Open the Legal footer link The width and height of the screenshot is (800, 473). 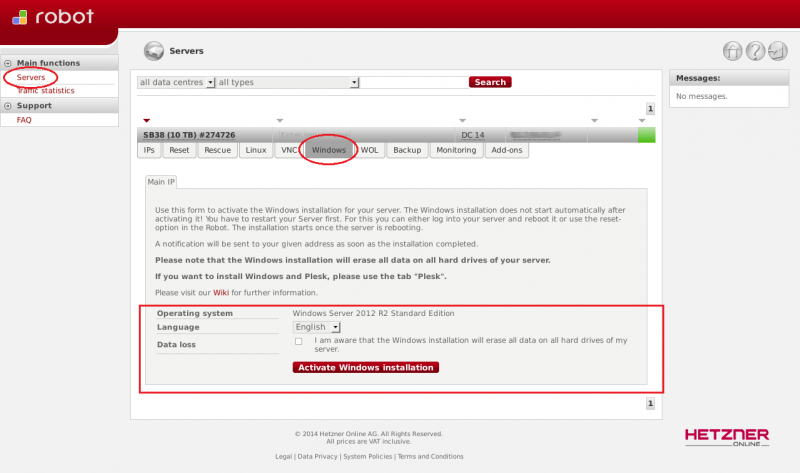[283, 457]
